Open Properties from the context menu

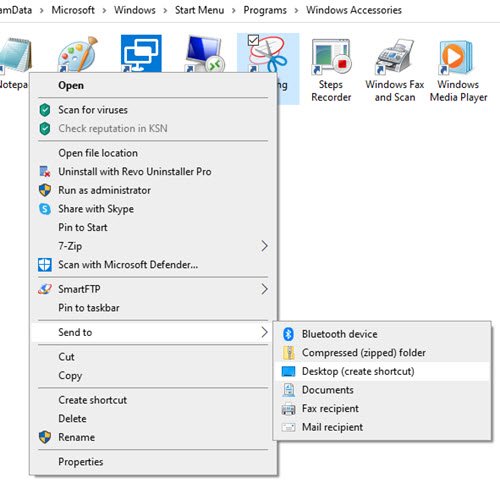153,462
